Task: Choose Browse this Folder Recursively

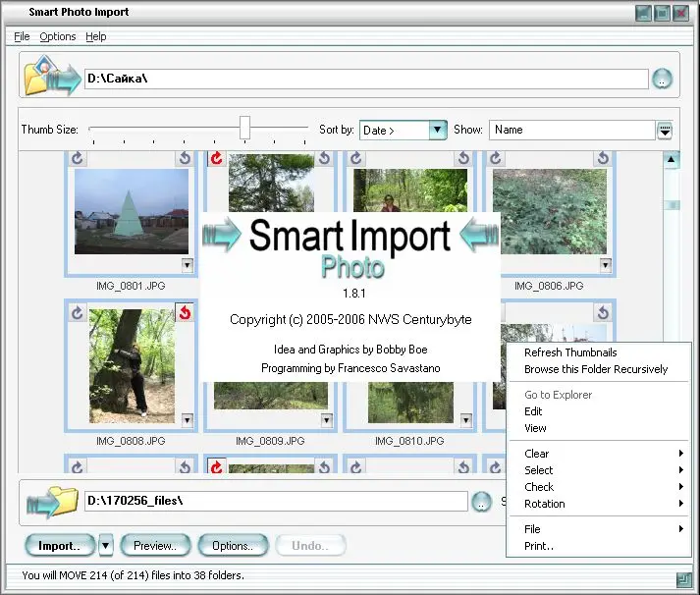Action: (x=598, y=369)
